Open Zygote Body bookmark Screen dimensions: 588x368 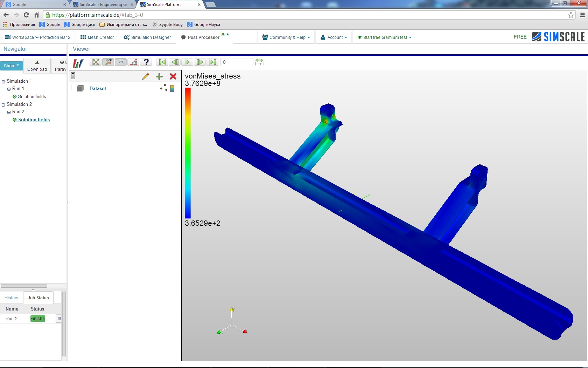(x=167, y=25)
